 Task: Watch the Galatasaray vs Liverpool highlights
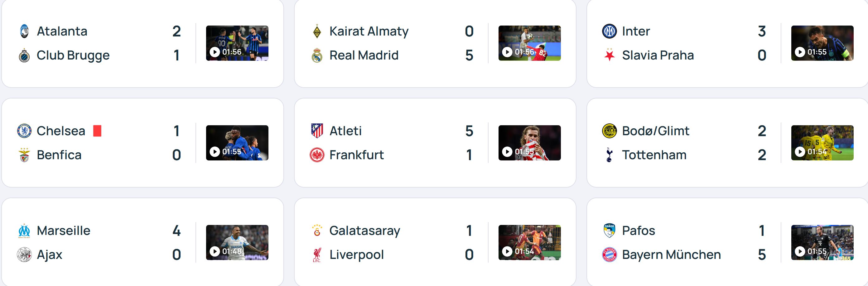[x=529, y=243]
